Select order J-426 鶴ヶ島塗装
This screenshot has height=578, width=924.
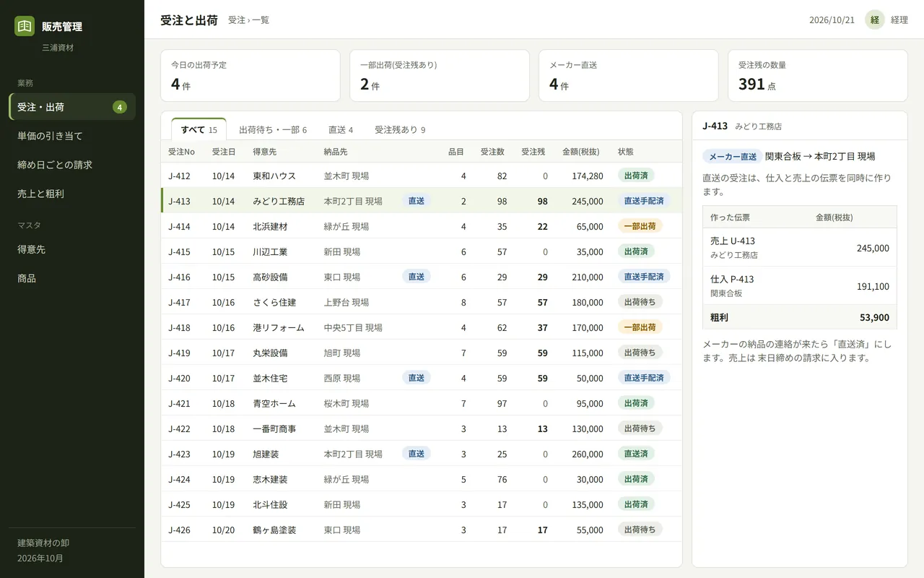pos(422,530)
